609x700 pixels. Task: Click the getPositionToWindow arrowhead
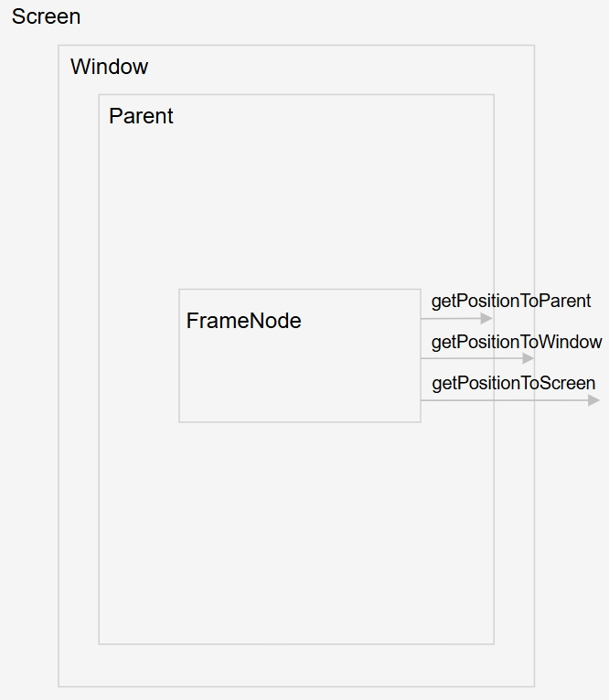[528, 359]
